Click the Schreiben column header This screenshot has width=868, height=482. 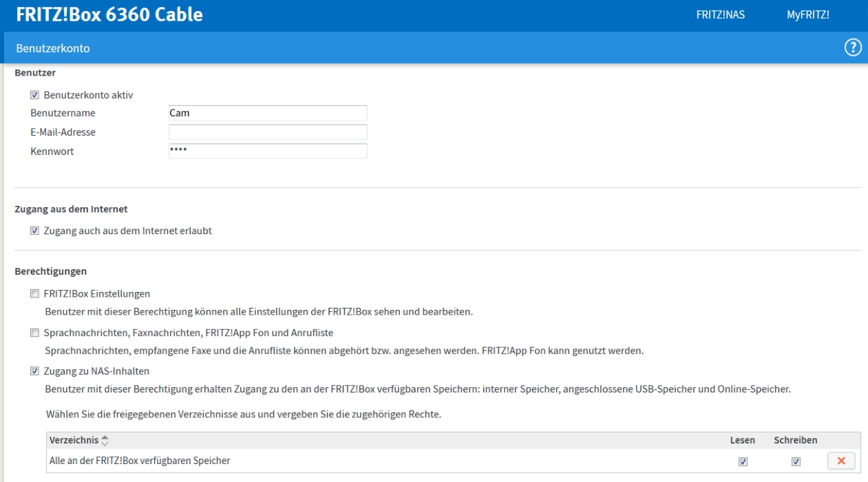pyautogui.click(x=796, y=440)
